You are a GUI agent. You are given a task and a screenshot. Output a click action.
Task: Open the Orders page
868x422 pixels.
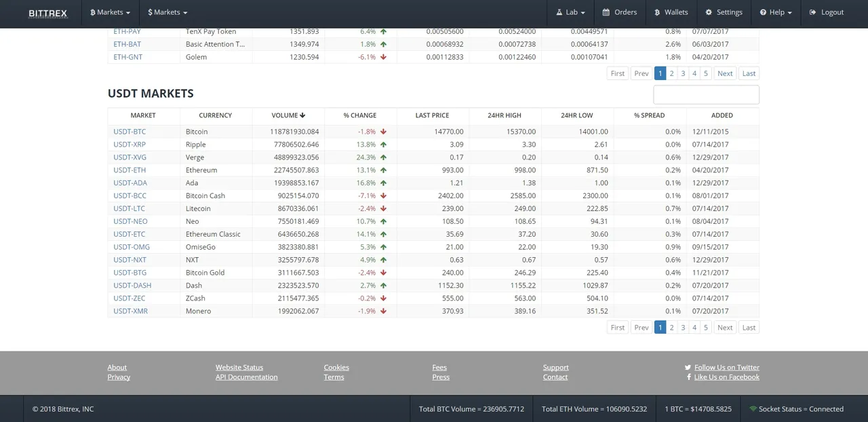[x=619, y=12]
